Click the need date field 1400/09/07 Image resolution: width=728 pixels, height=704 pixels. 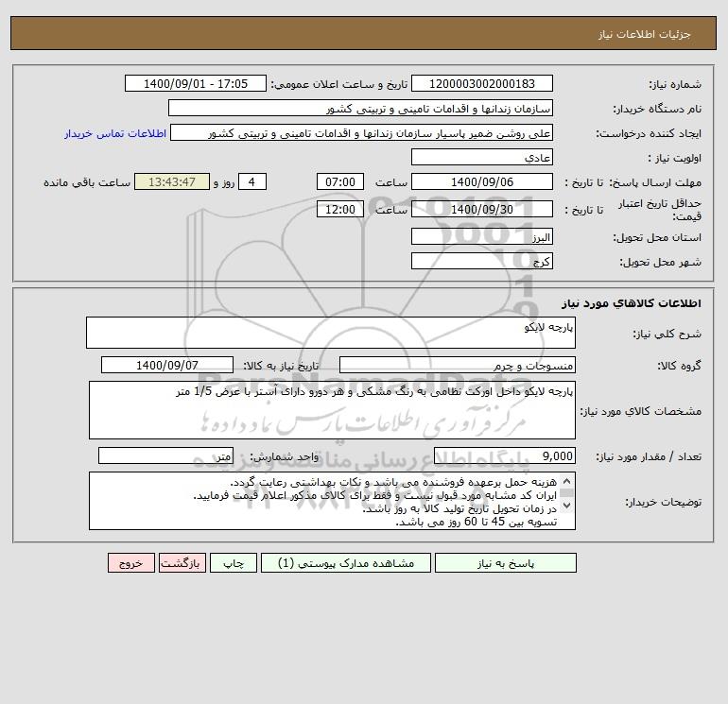tap(167, 365)
